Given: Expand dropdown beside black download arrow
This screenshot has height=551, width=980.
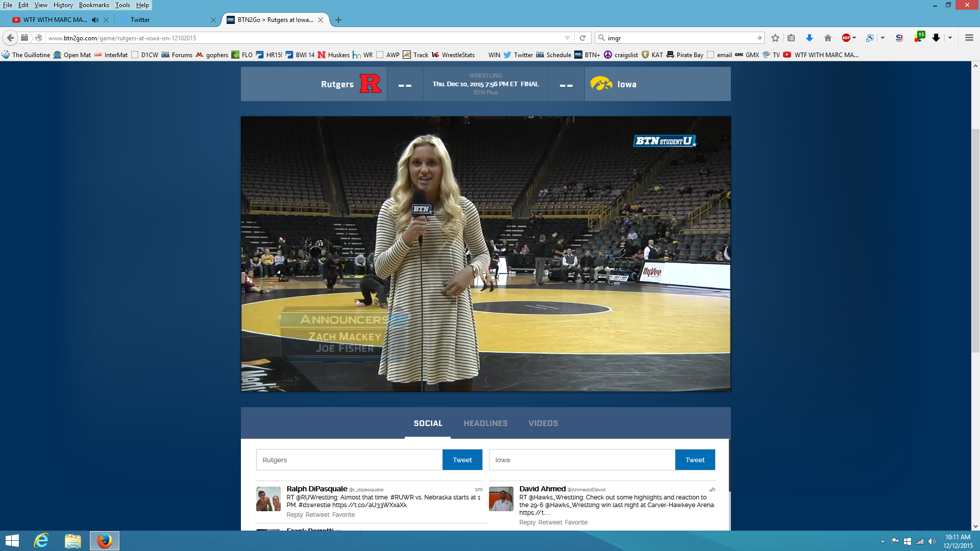Looking at the screenshot, I should click(950, 38).
